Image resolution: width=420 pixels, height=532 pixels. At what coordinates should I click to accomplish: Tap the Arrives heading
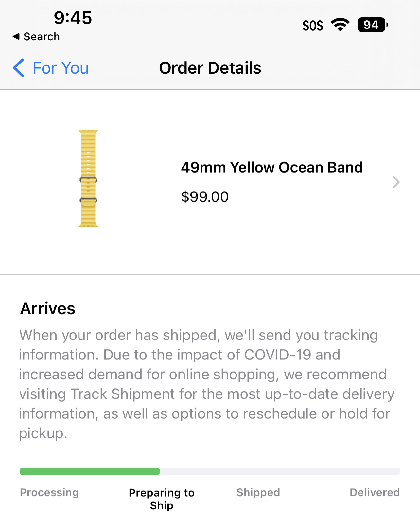point(48,308)
